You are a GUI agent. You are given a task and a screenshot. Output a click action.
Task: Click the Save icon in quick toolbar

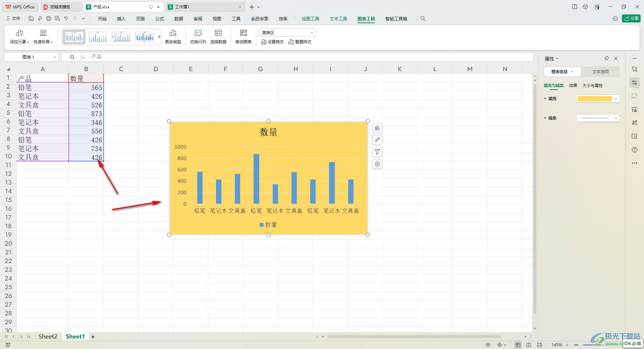(x=31, y=19)
